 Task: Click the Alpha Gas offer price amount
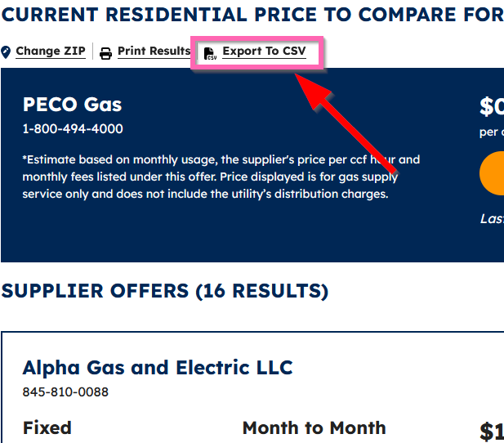tap(492, 432)
